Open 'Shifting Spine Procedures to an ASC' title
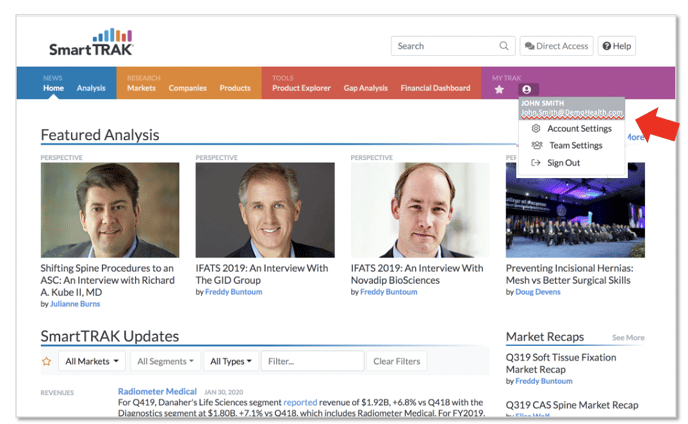 pos(108,280)
